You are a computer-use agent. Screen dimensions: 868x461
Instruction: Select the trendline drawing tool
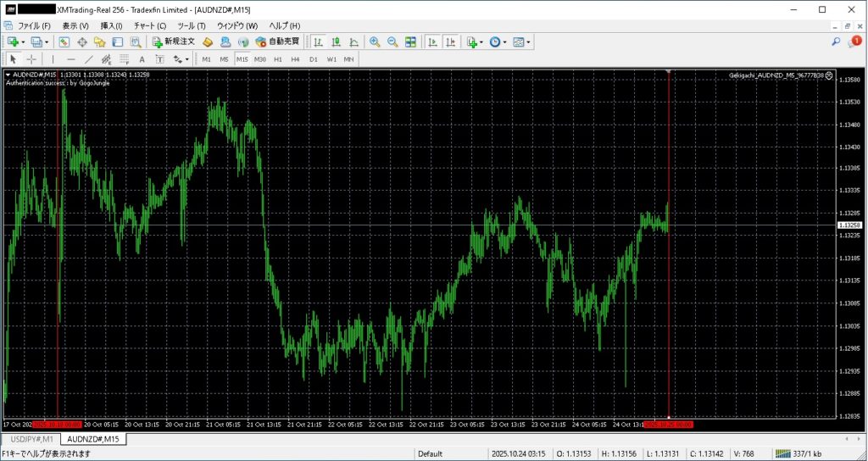pos(88,59)
